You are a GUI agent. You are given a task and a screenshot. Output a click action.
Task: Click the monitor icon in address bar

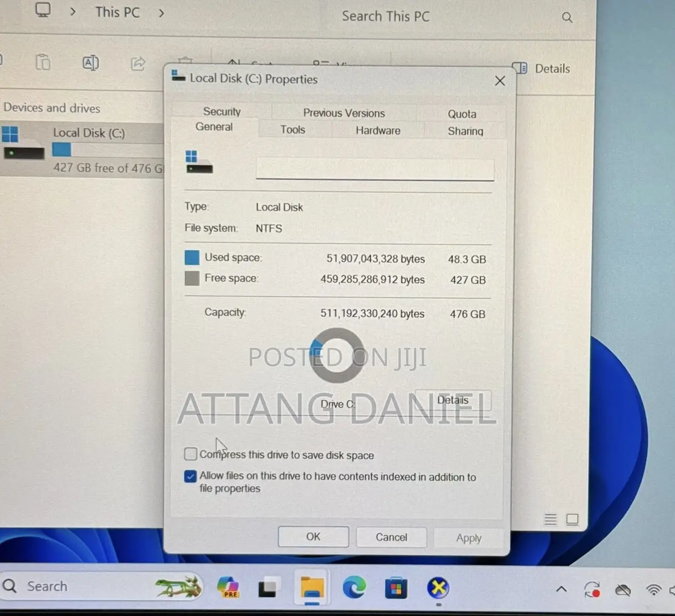43,11
